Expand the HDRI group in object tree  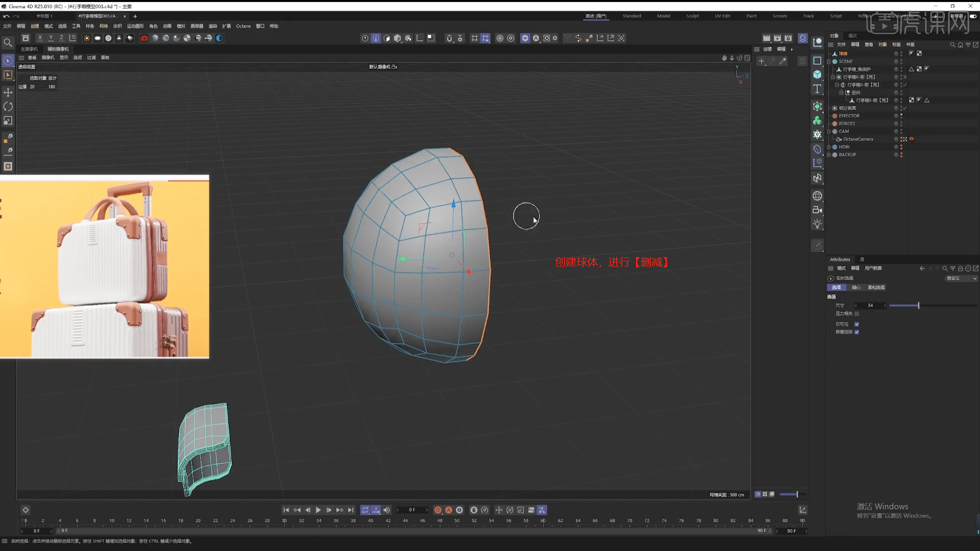click(x=829, y=147)
